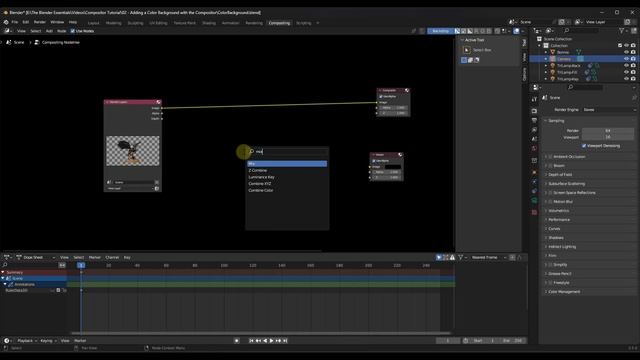Switch to the Layout workspace tab
Image resolution: width=640 pixels, height=360 pixels.
point(93,23)
